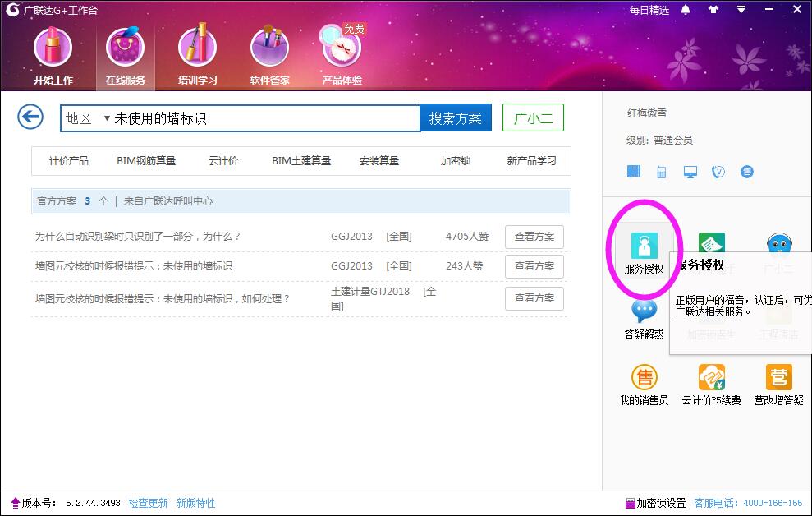Image resolution: width=812 pixels, height=516 pixels.
Task: Open the 营改增答疑 icon
Action: (x=779, y=385)
